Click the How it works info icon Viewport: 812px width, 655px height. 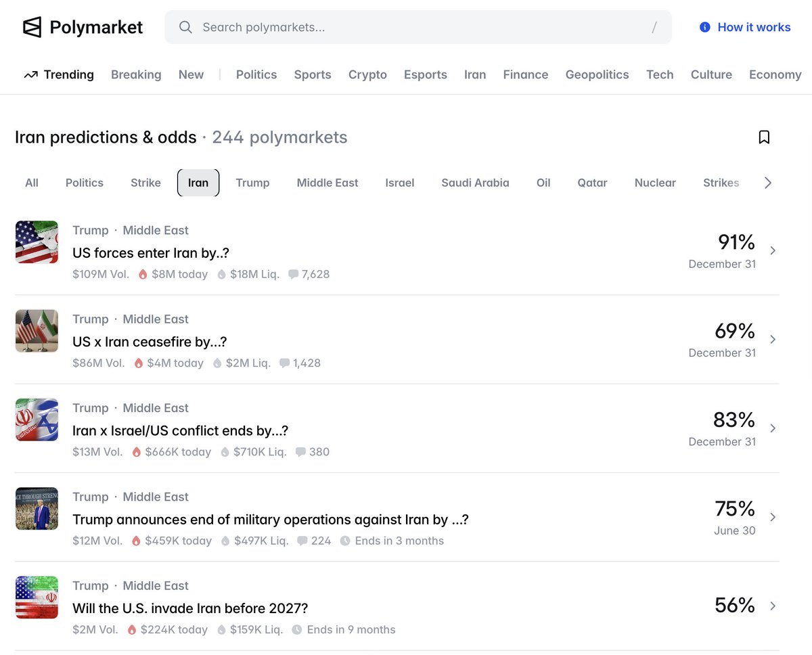point(705,27)
